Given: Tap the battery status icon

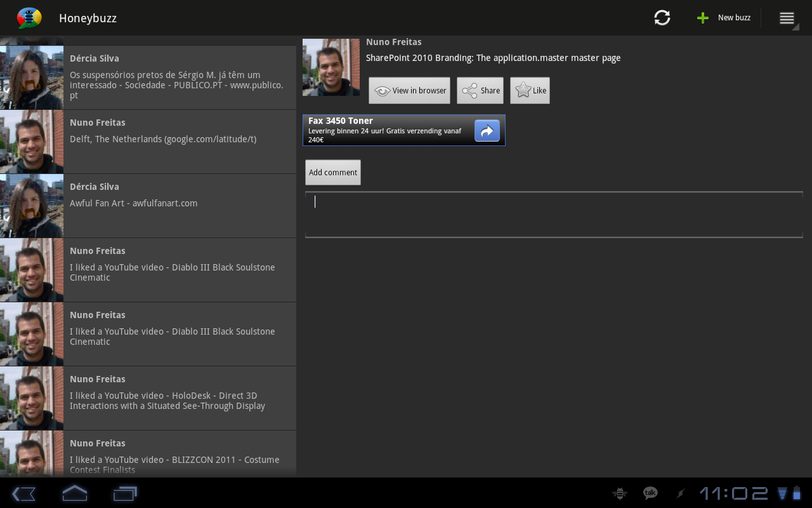Looking at the screenshot, I should [x=797, y=493].
